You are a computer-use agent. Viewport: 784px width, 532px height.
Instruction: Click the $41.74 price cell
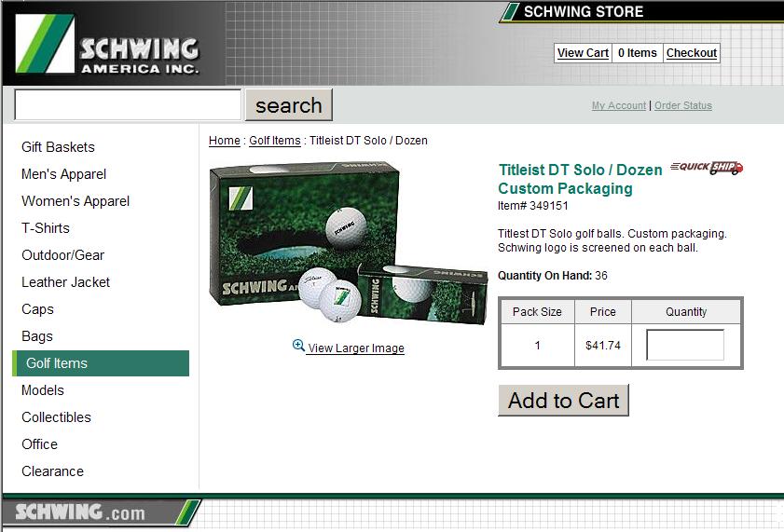pos(603,345)
